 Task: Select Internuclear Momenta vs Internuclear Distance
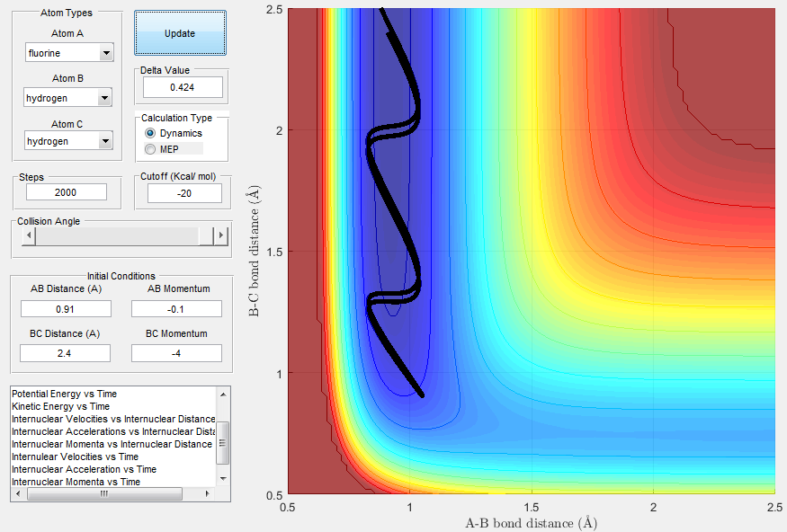(x=112, y=444)
